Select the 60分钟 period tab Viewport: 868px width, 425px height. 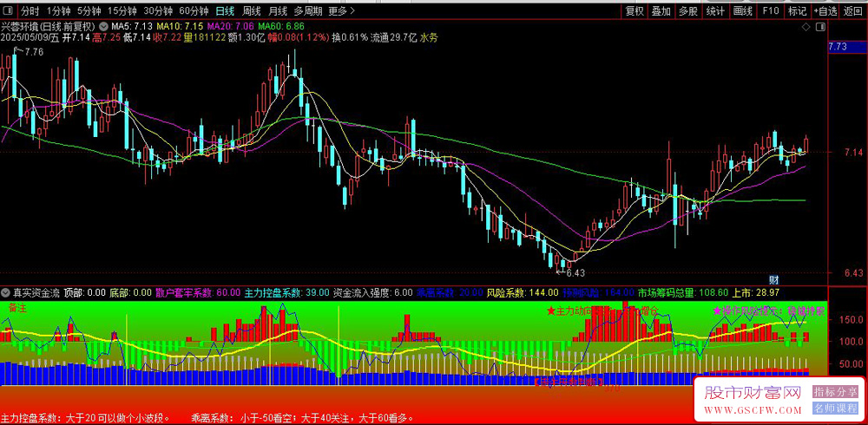194,10
